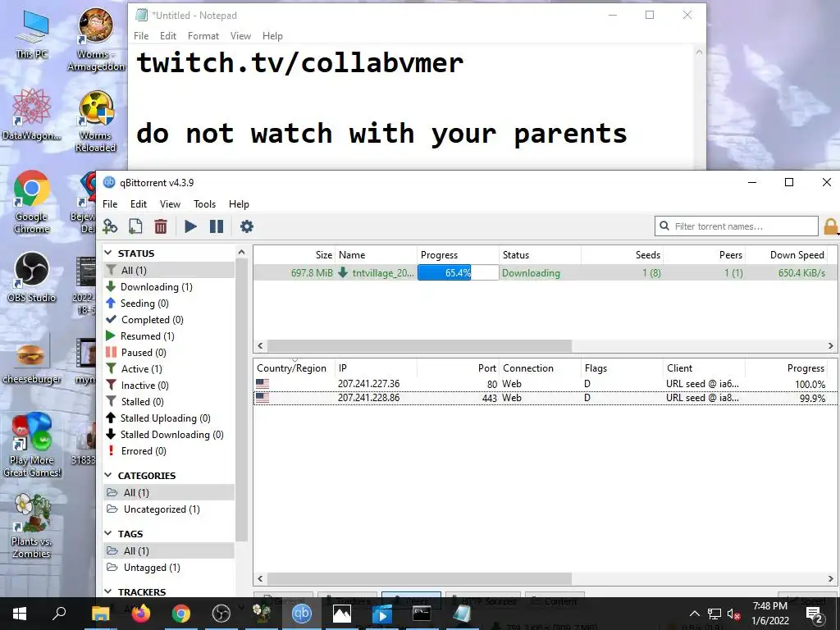
Task: Sort peers by Country/Region column header
Action: [294, 368]
